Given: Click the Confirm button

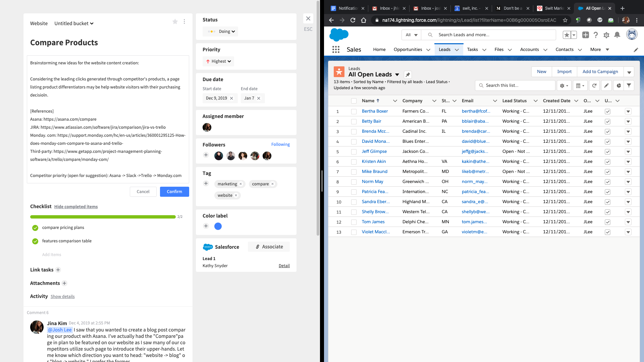Looking at the screenshot, I should [174, 192].
